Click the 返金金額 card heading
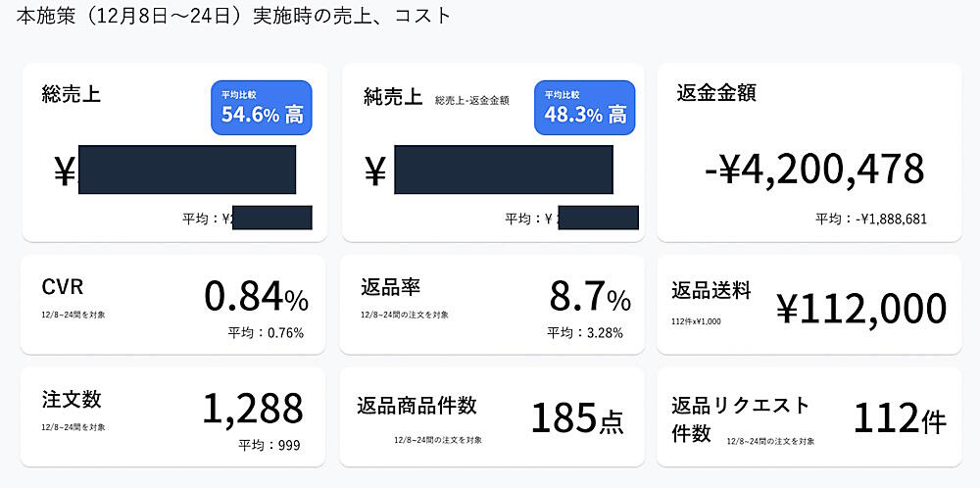The width and height of the screenshot is (980, 488). [x=716, y=93]
